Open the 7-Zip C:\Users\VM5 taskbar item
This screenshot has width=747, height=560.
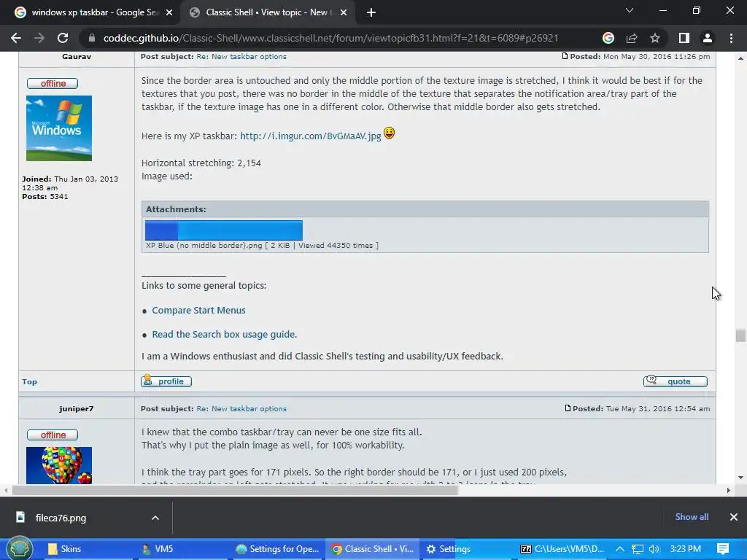click(x=562, y=549)
